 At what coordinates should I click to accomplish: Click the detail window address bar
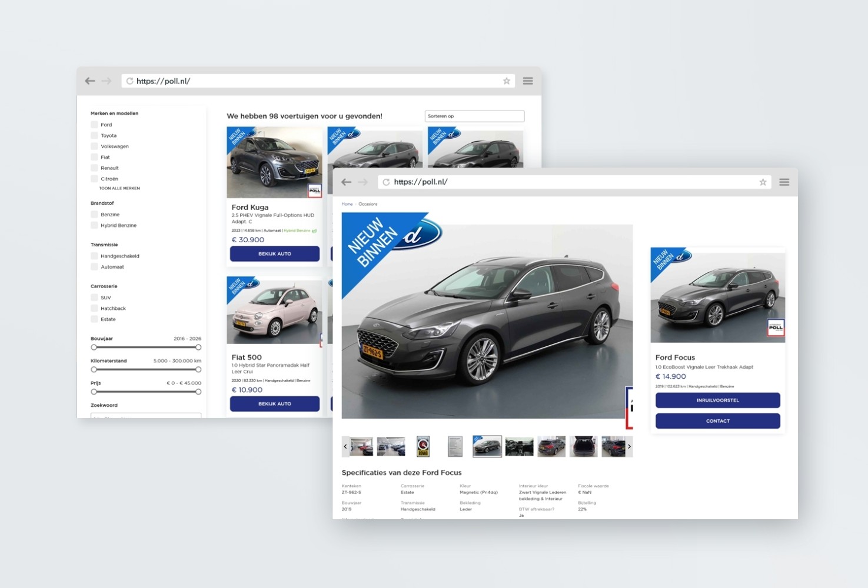tap(575, 182)
